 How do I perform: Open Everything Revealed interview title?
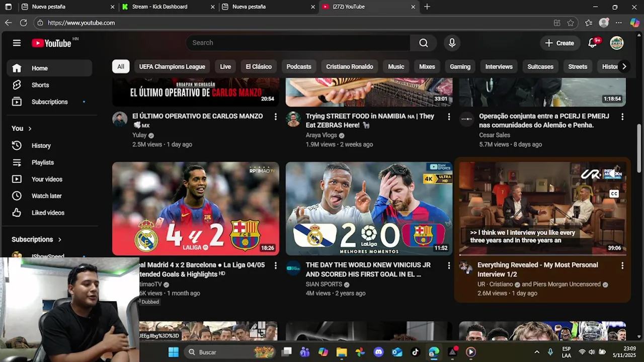[x=537, y=269]
